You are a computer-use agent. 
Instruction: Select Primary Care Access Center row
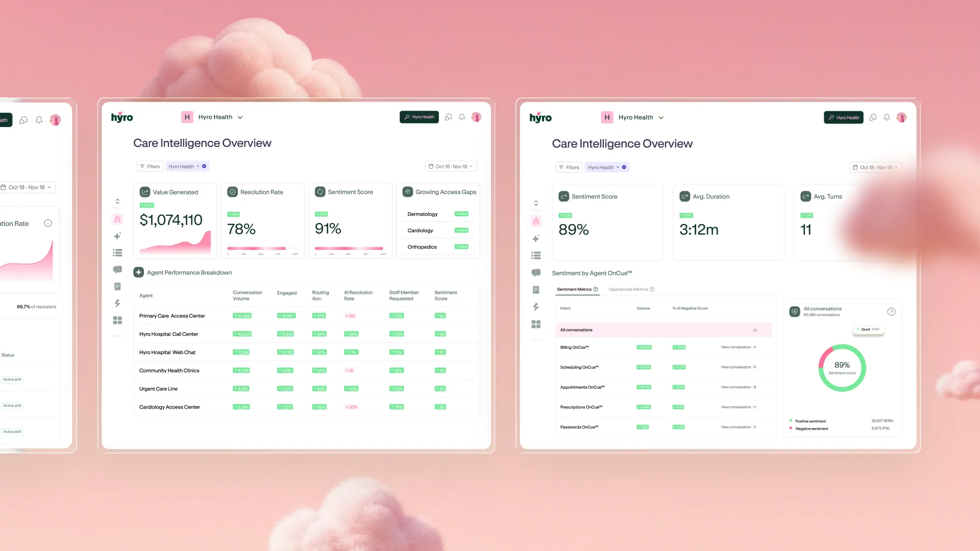tap(306, 316)
